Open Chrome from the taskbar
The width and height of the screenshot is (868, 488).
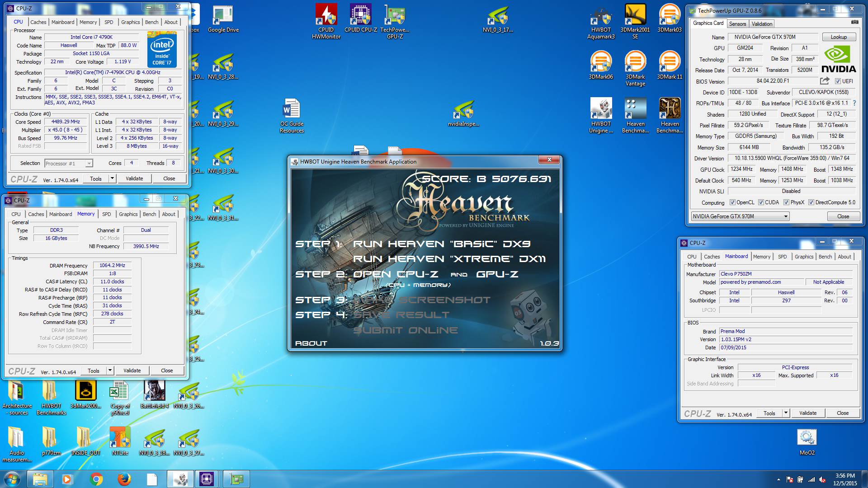click(x=96, y=479)
